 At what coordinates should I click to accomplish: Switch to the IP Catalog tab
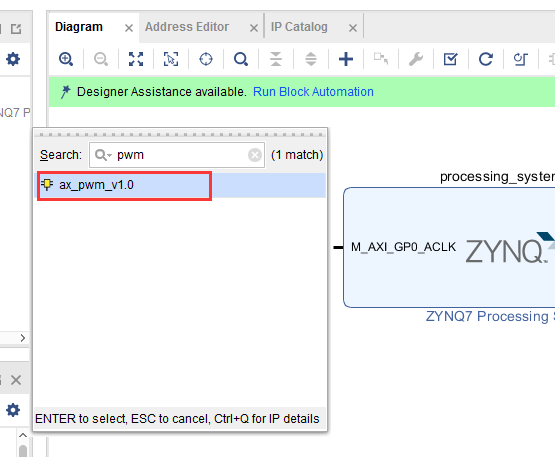(x=299, y=27)
